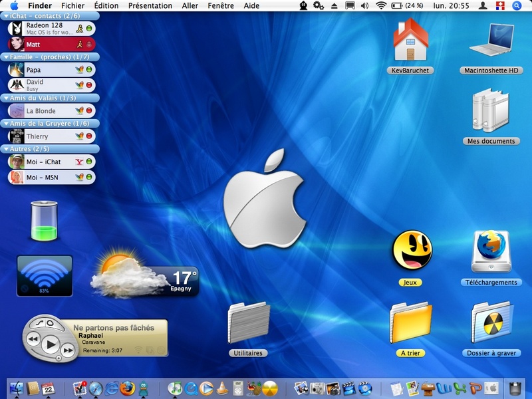This screenshot has height=399, width=532.
Task: Select contact Papa in Famille
Action: (51, 70)
